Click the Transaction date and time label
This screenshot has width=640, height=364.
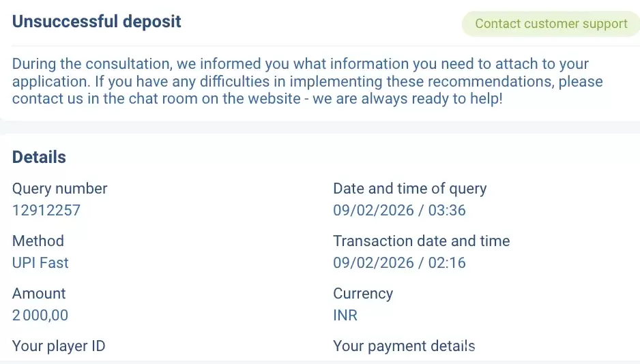421,241
